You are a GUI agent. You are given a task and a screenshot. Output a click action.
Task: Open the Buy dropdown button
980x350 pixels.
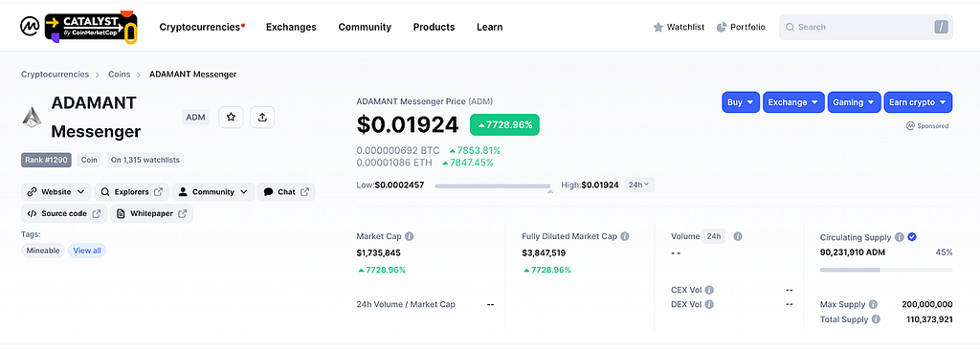pyautogui.click(x=741, y=102)
